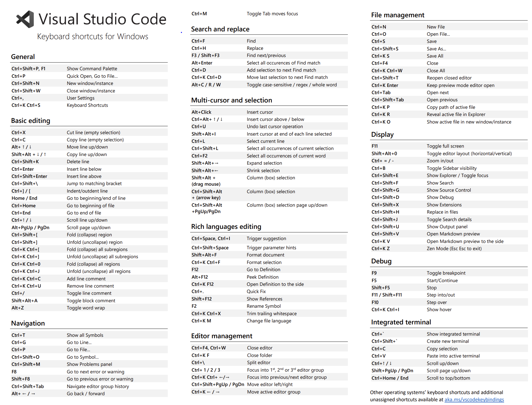Screen dimensions: 532x405
Task: Click the Visual Studio Code logo icon
Action: coord(25,19)
